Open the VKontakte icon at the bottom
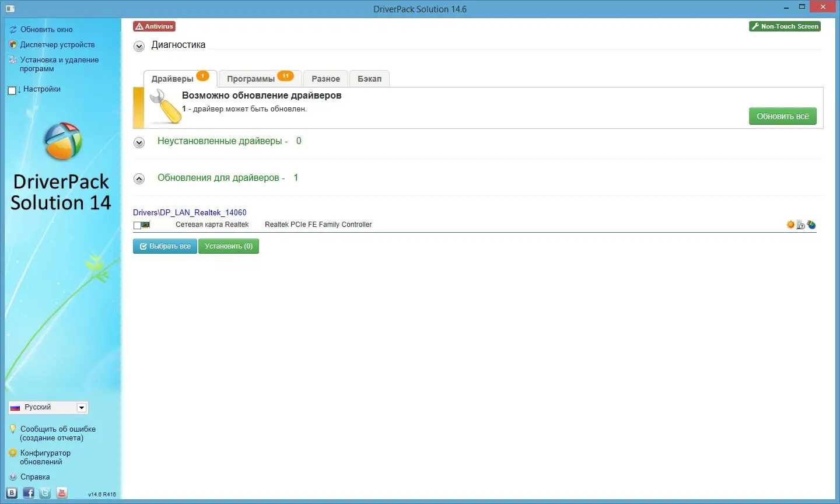 [x=12, y=493]
